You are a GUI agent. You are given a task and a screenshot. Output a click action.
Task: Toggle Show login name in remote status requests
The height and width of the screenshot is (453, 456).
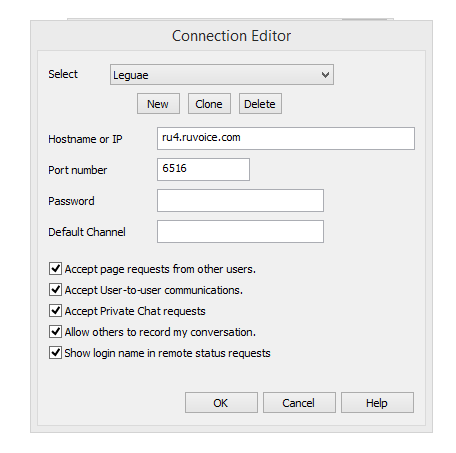(55, 352)
